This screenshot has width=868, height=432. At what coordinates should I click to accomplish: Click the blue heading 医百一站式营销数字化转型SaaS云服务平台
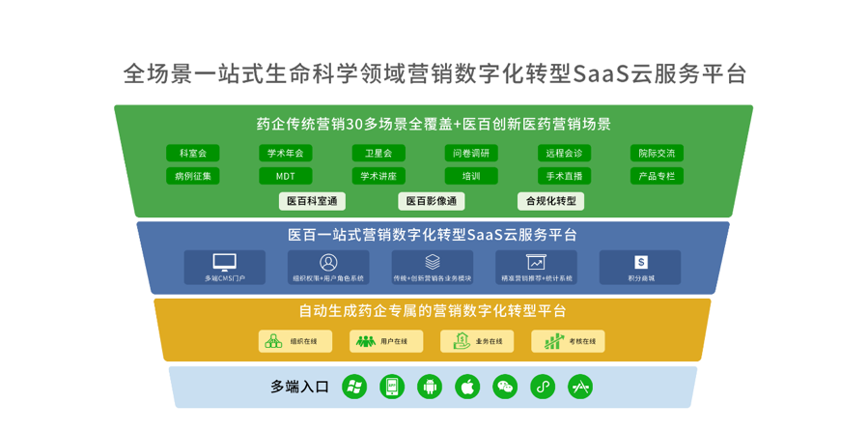[x=433, y=235]
